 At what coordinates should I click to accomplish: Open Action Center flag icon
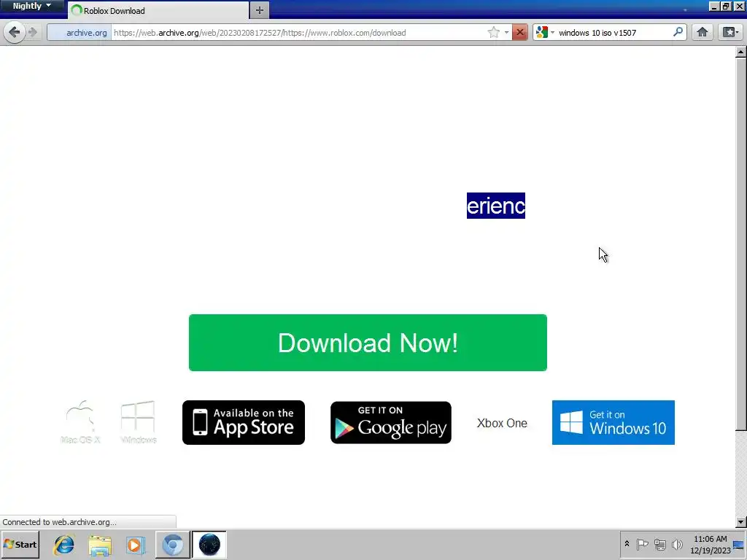(x=642, y=544)
